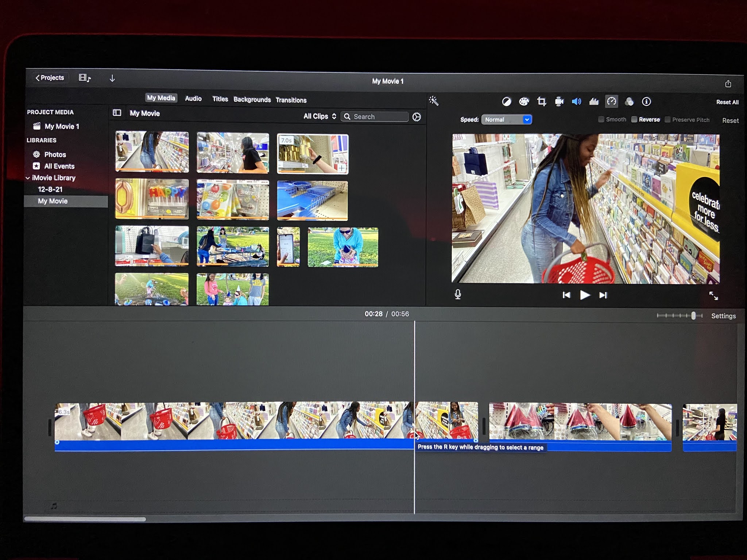The height and width of the screenshot is (560, 747).
Task: Select the cropping tool icon
Action: click(x=542, y=102)
